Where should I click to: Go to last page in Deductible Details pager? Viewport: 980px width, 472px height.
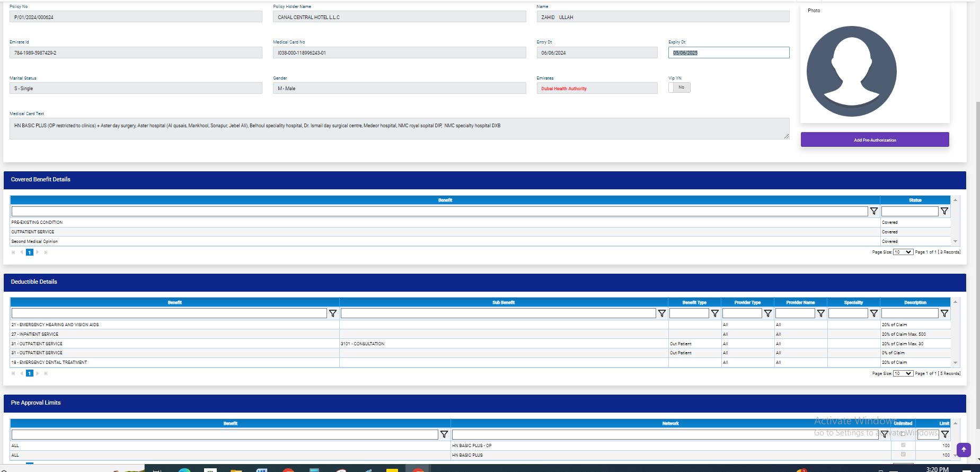pyautogui.click(x=46, y=373)
